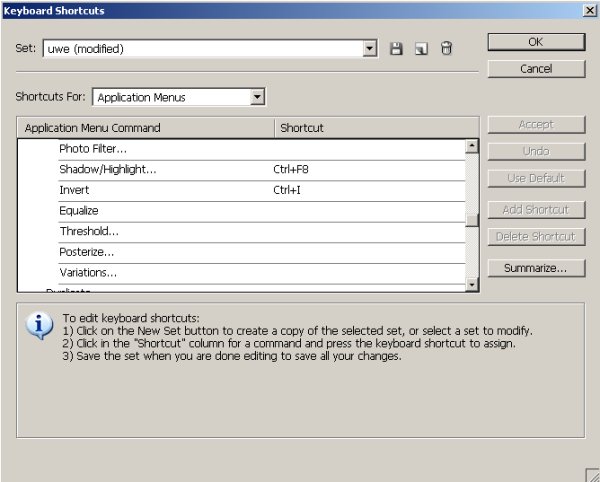Select the Equalize command row

coord(262,211)
